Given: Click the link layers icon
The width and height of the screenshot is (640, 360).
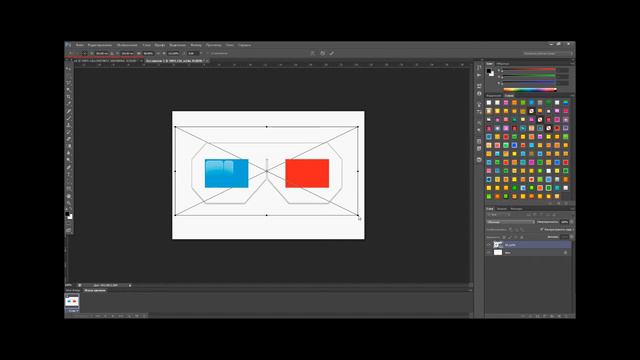Looking at the screenshot, I should click(x=523, y=316).
